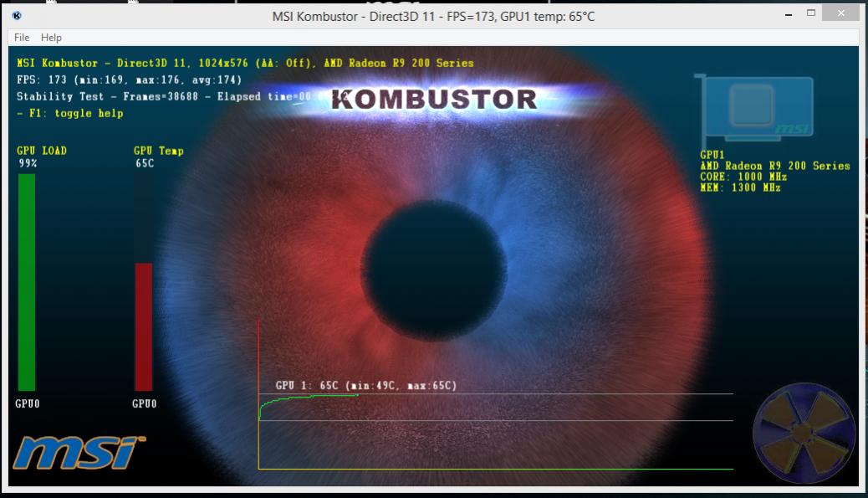Click the green GPU LOAD bar
Viewport: 868px width, 498px height.
(27, 282)
